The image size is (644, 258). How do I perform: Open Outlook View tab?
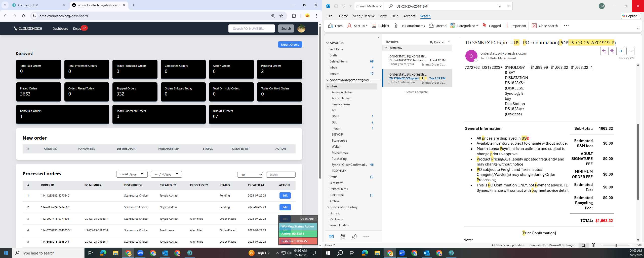click(383, 16)
